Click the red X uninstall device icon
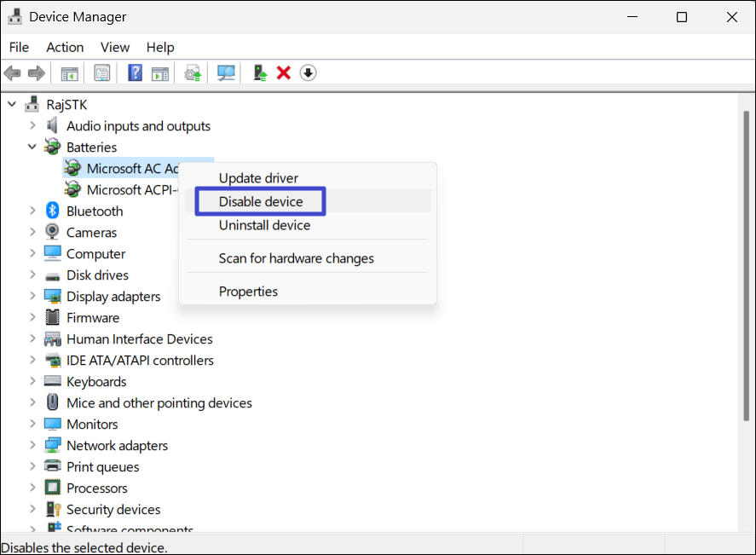 (284, 73)
